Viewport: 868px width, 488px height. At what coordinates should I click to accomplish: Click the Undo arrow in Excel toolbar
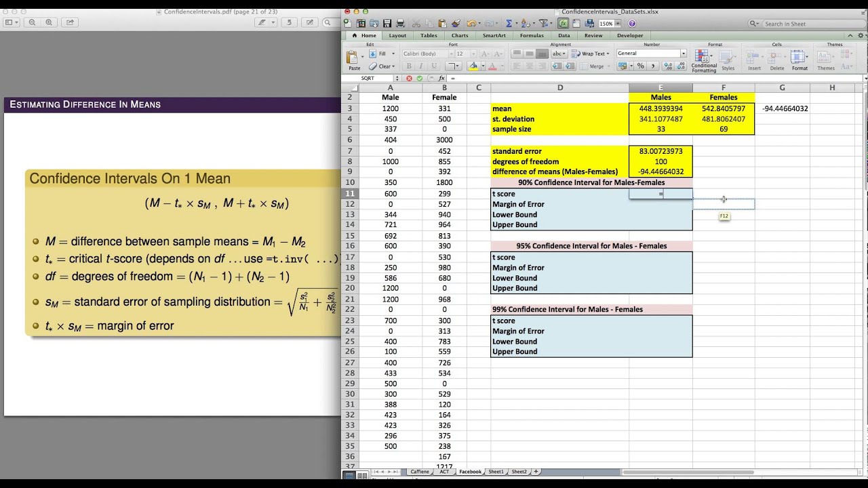(471, 23)
